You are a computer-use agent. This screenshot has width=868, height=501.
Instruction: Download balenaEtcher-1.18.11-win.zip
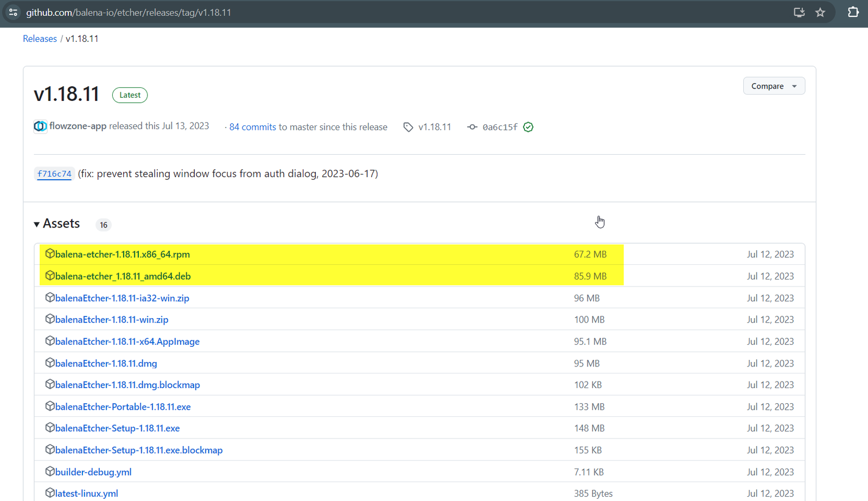(x=112, y=320)
